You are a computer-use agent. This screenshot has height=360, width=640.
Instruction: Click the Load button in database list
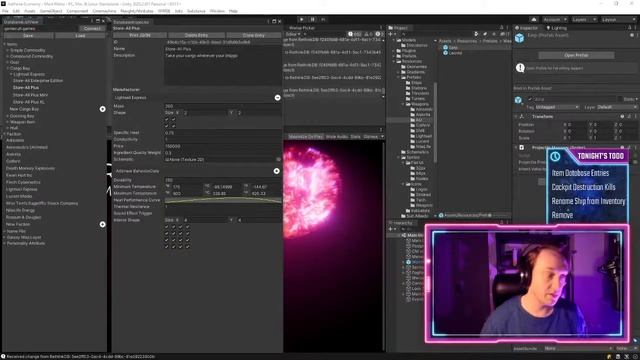pos(80,36)
